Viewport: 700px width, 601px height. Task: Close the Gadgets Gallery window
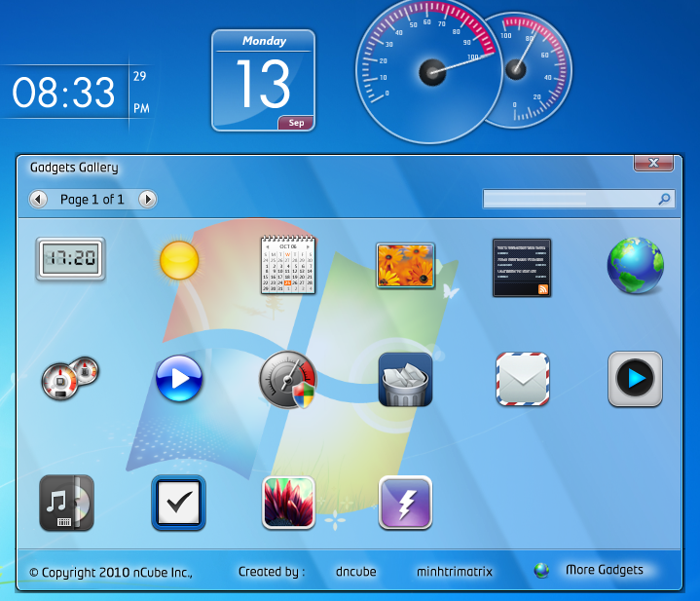653,163
